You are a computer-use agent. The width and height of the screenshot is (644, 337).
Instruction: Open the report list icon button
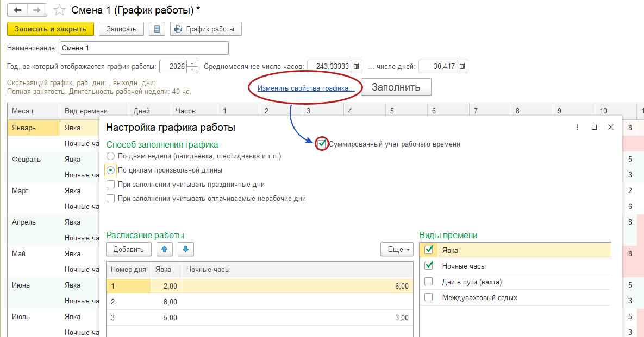click(x=157, y=29)
